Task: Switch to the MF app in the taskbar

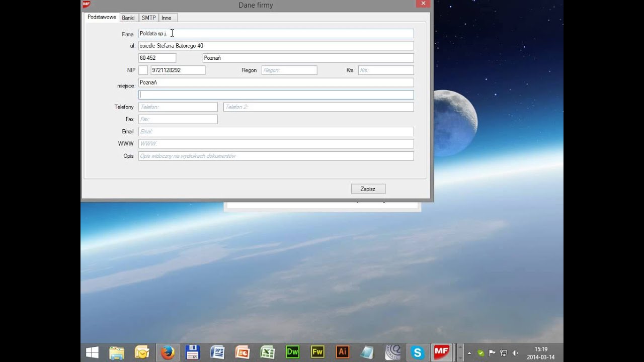Action: pyautogui.click(x=442, y=352)
